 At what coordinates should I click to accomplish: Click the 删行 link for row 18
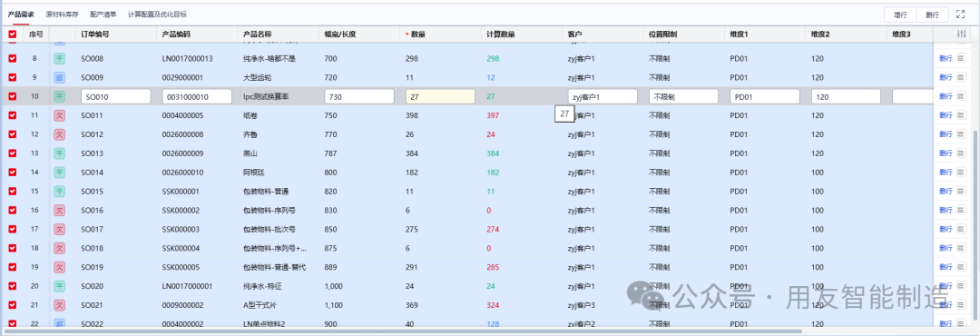[x=946, y=249]
